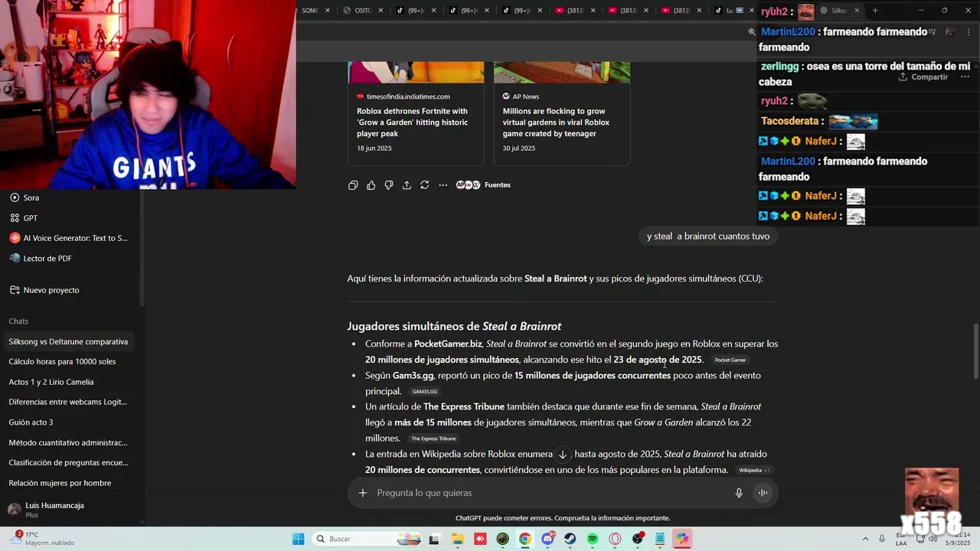
Task: Open File Explorer from the taskbar
Action: [x=458, y=540]
